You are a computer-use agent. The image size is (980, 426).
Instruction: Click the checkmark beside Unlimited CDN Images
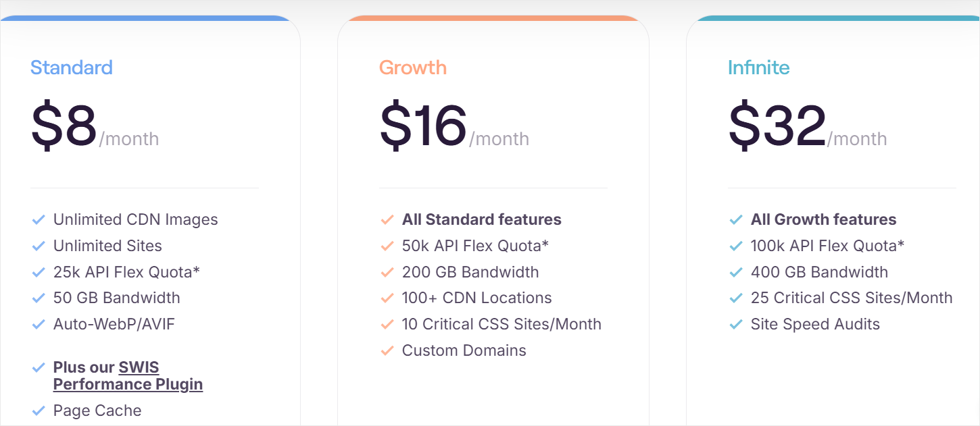pos(39,219)
